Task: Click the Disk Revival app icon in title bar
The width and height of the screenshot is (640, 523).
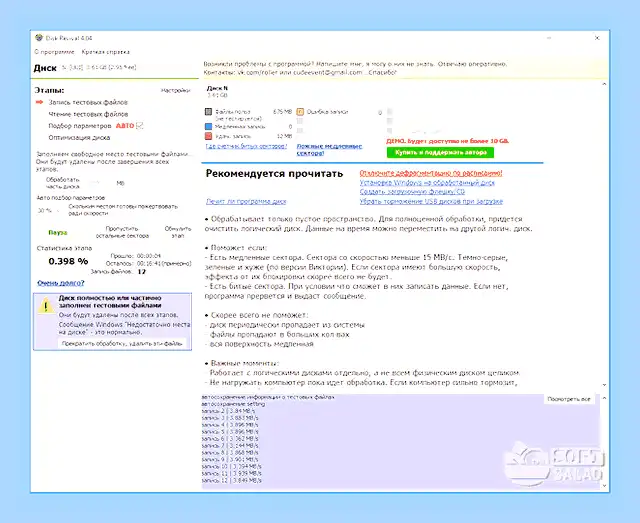Action: coord(39,38)
